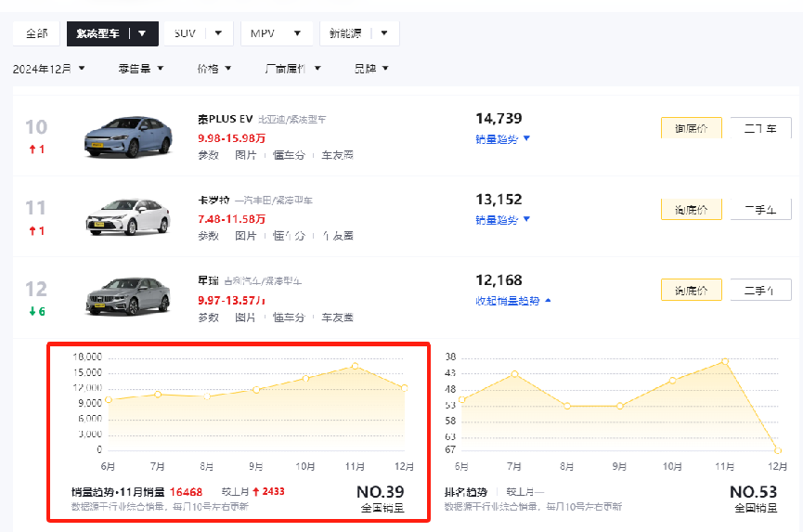Click the 7.48-11.58万 price text
The width and height of the screenshot is (803, 532).
click(x=231, y=219)
